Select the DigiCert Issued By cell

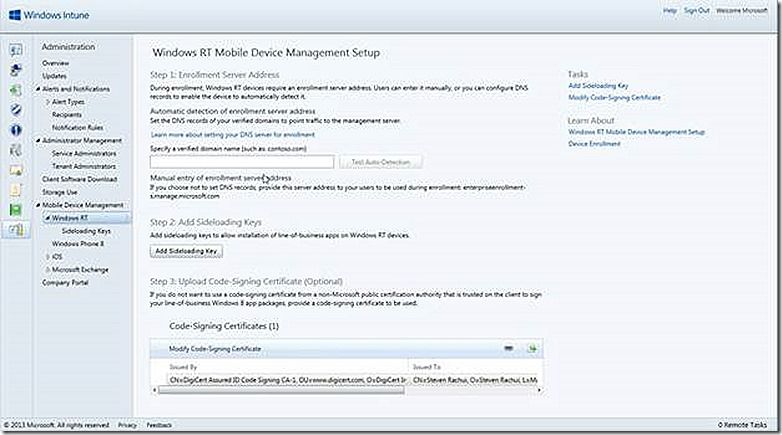288,380
